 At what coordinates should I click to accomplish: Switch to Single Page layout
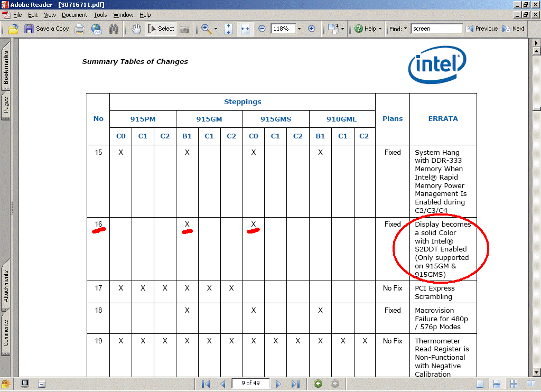pyautogui.click(x=480, y=384)
